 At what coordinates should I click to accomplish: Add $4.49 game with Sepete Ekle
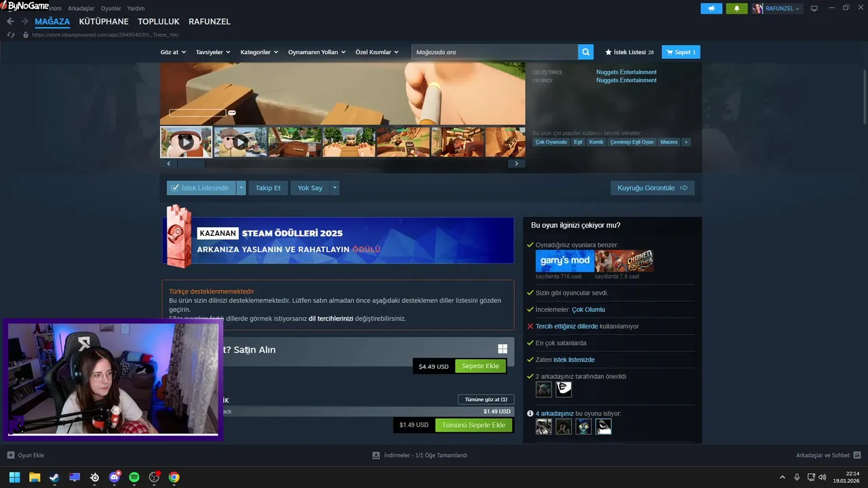point(480,366)
